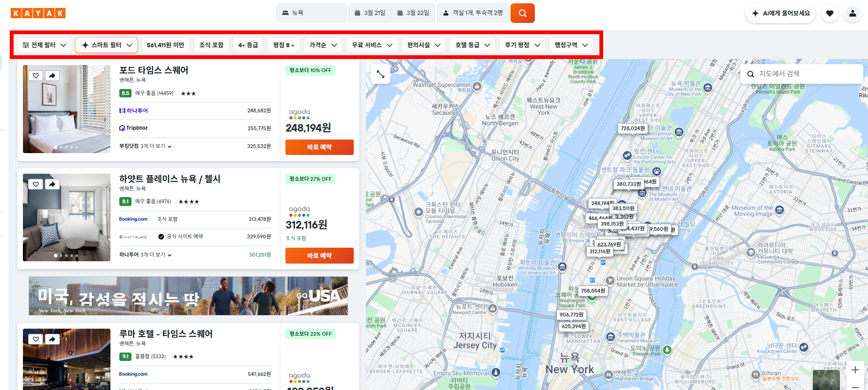Expand 후기 평점 dropdown
The height and width of the screenshot is (390, 868).
[x=523, y=45]
